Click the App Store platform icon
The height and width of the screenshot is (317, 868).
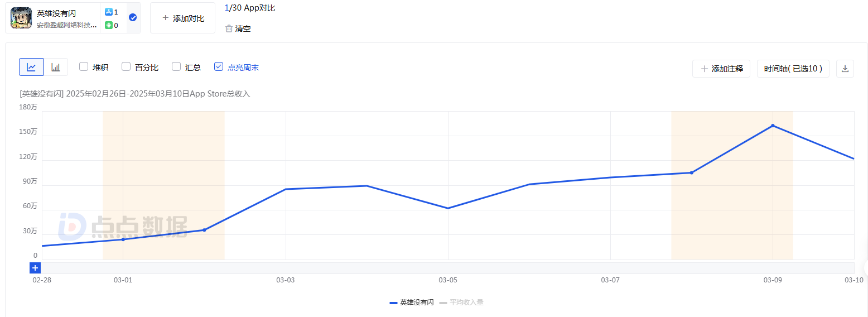pos(109,12)
